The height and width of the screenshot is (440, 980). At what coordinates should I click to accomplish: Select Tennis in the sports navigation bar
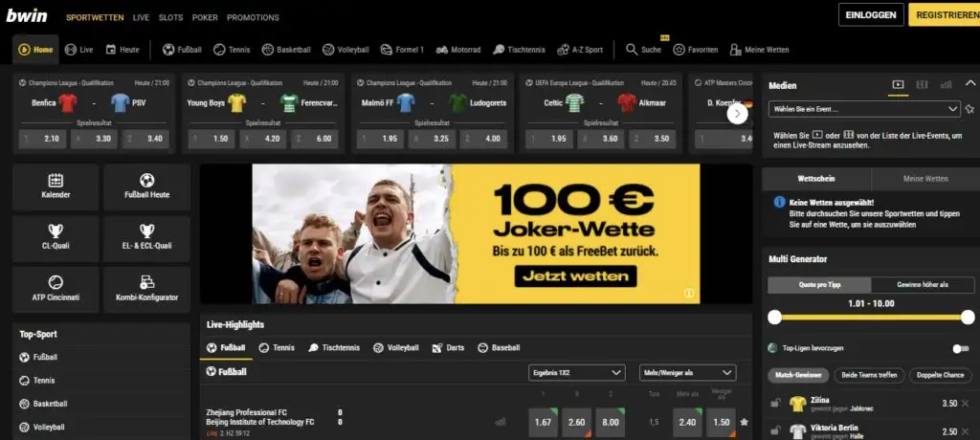pyautogui.click(x=232, y=50)
